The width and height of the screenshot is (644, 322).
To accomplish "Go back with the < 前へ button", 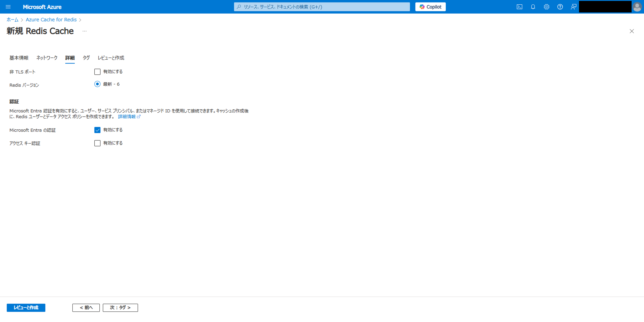I will 86,308.
